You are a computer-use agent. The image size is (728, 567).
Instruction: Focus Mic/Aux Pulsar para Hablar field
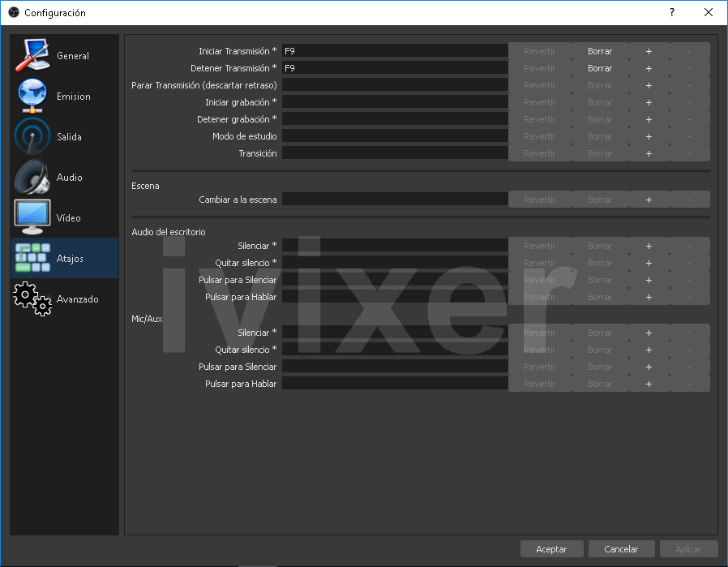pyautogui.click(x=395, y=384)
